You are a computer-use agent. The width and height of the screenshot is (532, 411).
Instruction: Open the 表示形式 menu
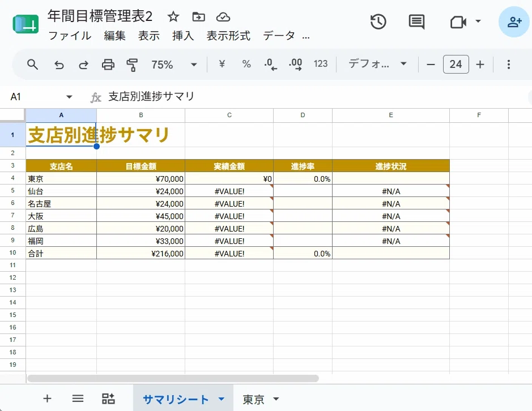click(228, 36)
